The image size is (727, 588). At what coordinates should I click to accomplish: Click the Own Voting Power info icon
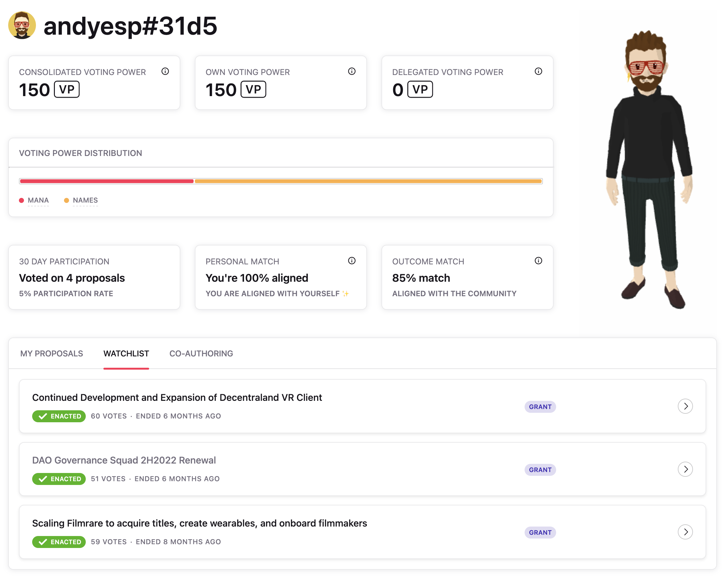(x=352, y=72)
